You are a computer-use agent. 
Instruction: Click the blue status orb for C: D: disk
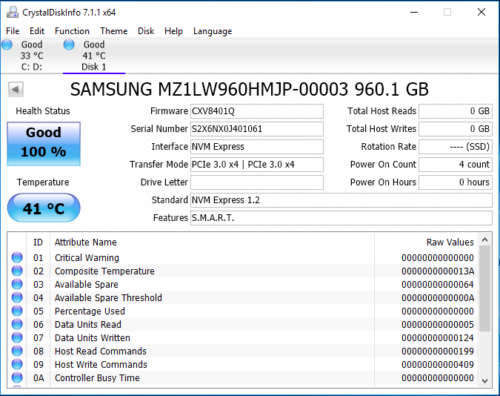click(7, 44)
